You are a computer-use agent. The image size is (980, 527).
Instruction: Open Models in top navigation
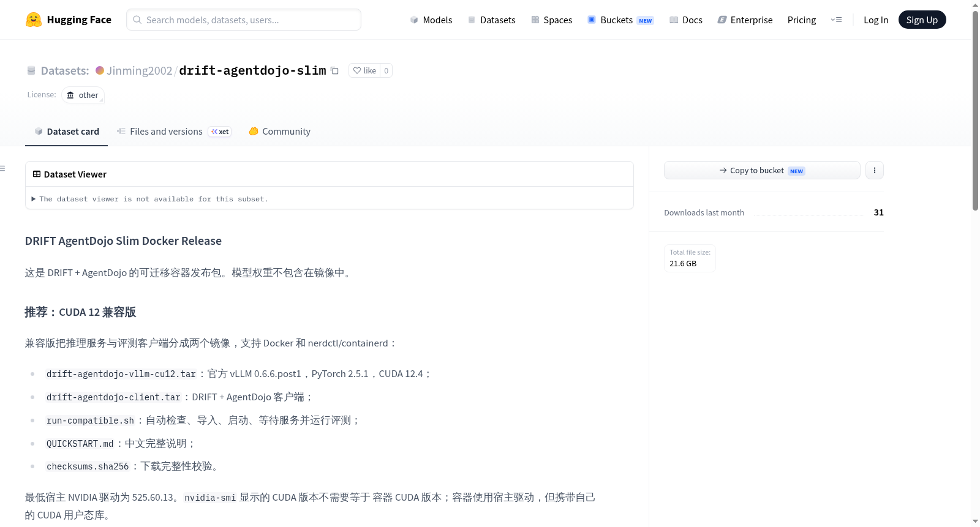[x=431, y=20]
